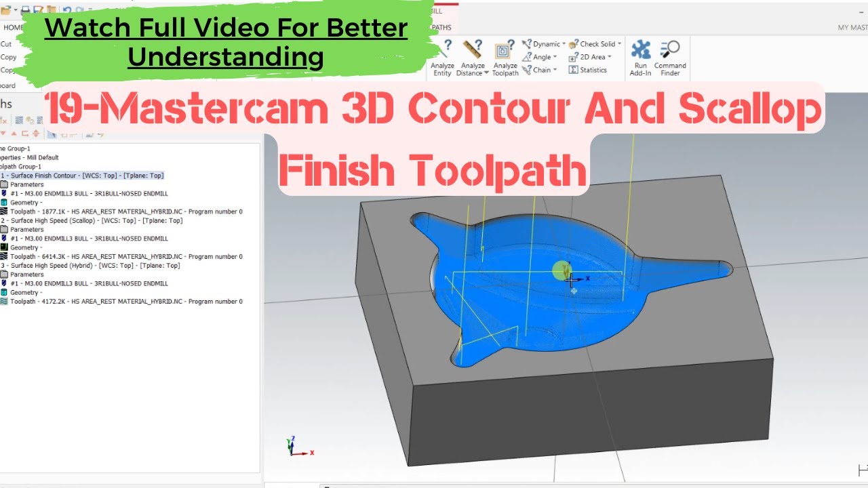Select operation 3 - Surface High Speed (Hybrid)

tap(90, 266)
